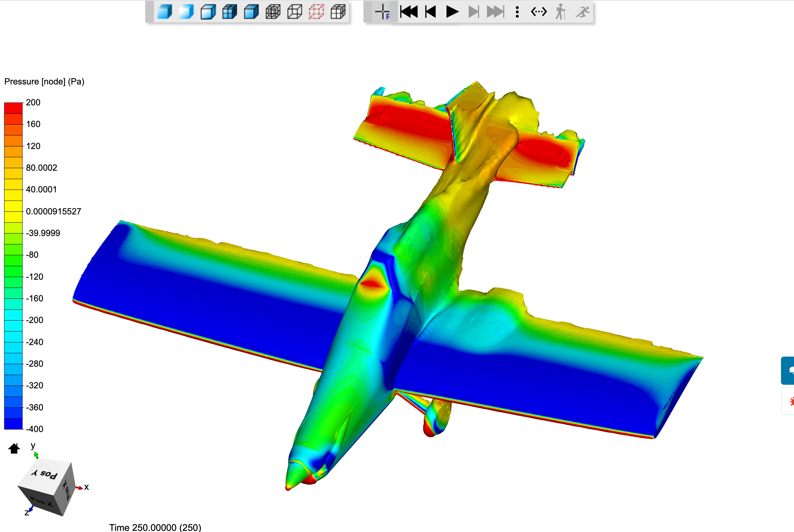Viewport: 794px width, 532px height.
Task: Jump to the first animation frame
Action: pos(409,12)
